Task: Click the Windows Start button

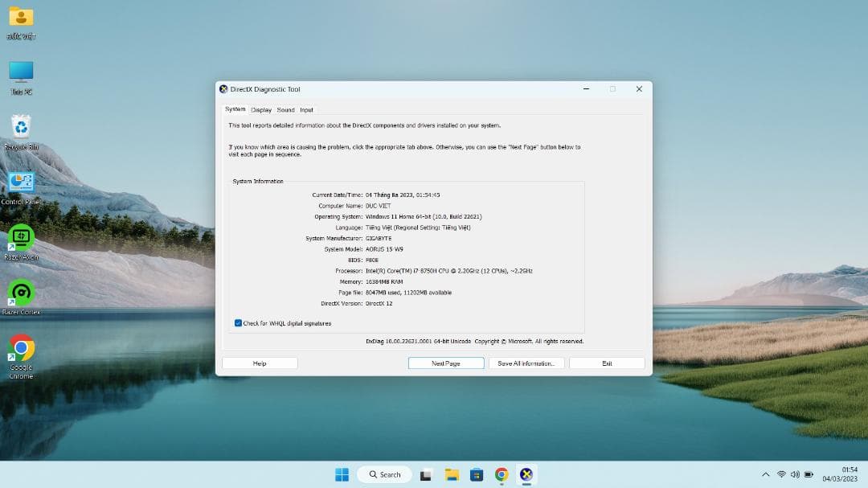Action: [x=341, y=474]
